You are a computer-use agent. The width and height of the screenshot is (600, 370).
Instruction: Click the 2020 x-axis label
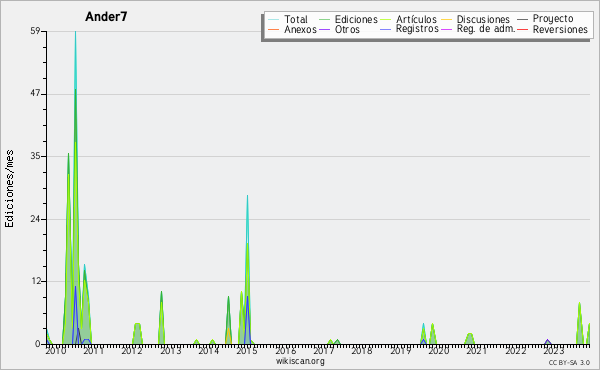(439, 351)
